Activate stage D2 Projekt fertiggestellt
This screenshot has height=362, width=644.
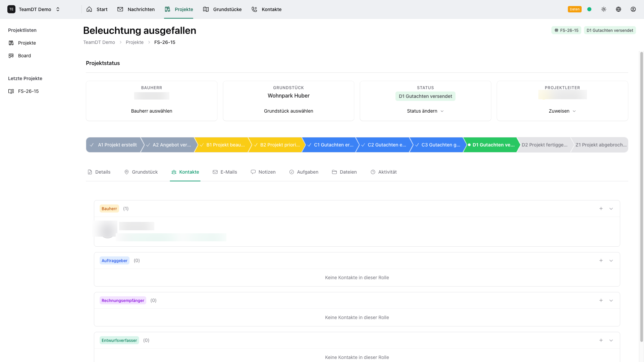543,144
